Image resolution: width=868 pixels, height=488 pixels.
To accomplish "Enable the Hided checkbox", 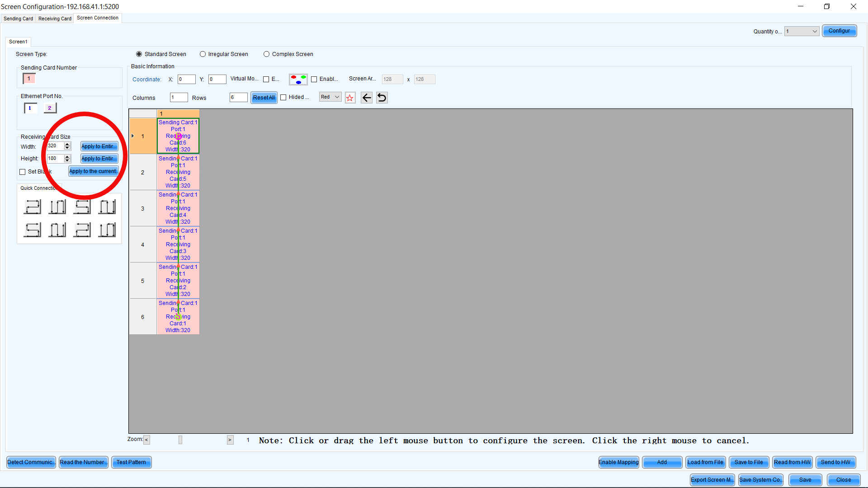I will (283, 98).
